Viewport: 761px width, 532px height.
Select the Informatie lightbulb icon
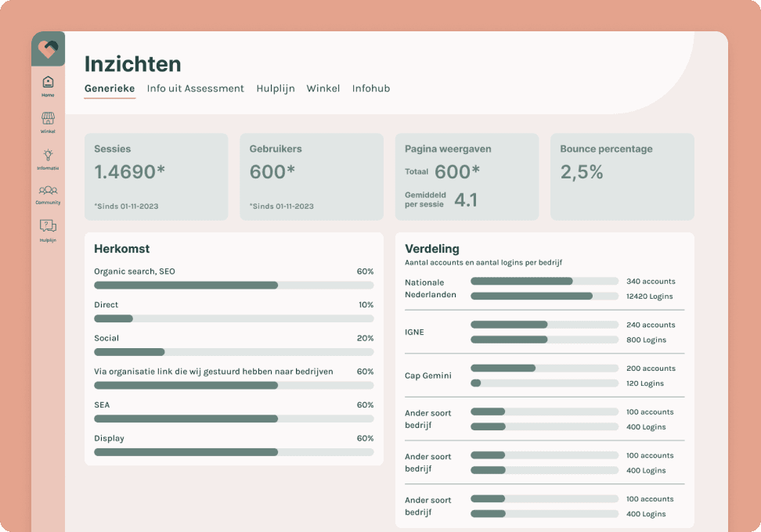coord(47,159)
